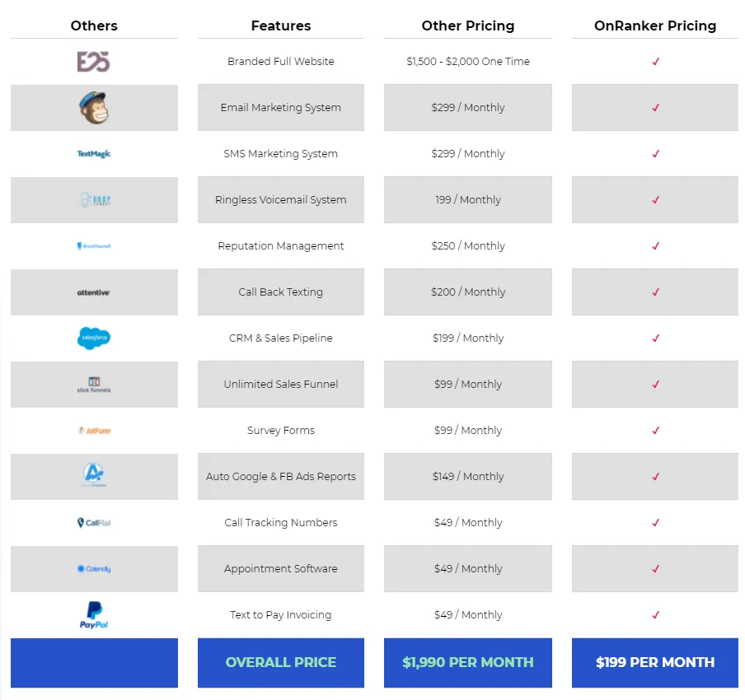
Task: Click the $49 price for Appointment Software
Action: click(468, 568)
